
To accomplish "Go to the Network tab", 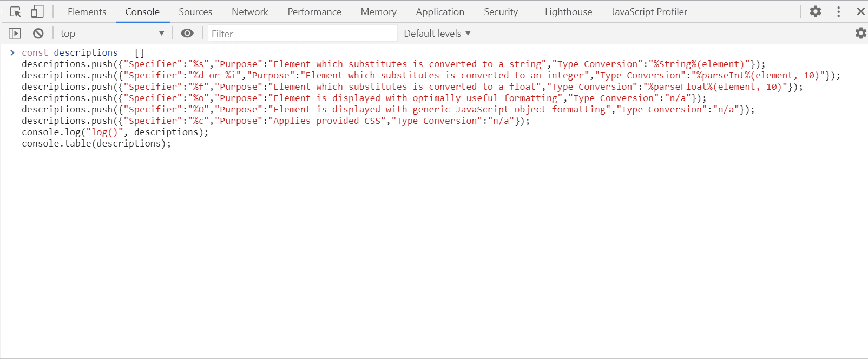I will click(250, 11).
